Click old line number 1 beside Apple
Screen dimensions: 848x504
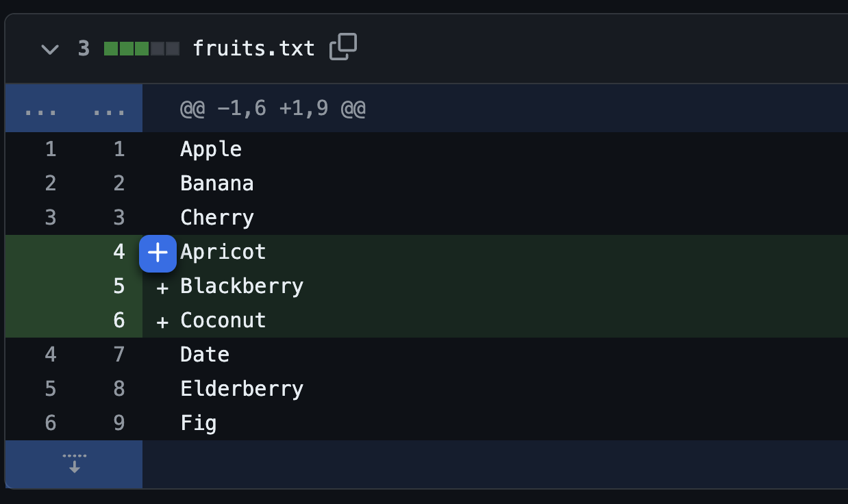pos(50,149)
